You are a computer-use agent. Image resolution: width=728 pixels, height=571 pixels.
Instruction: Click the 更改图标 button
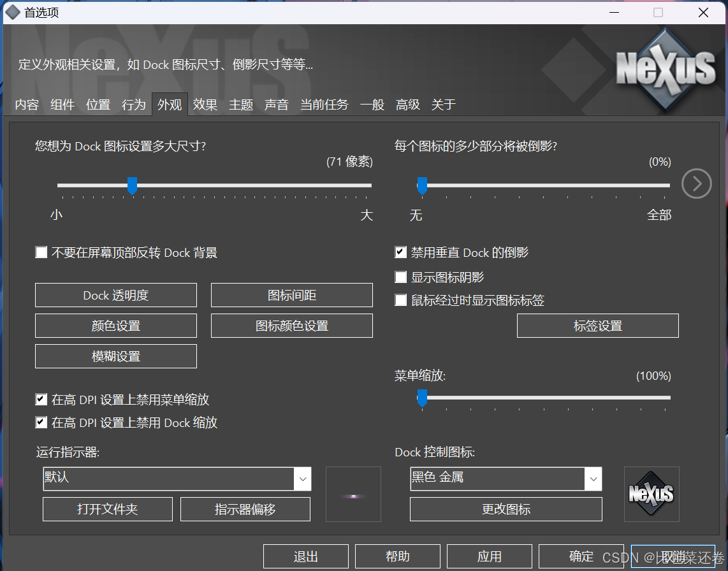pyautogui.click(x=506, y=509)
